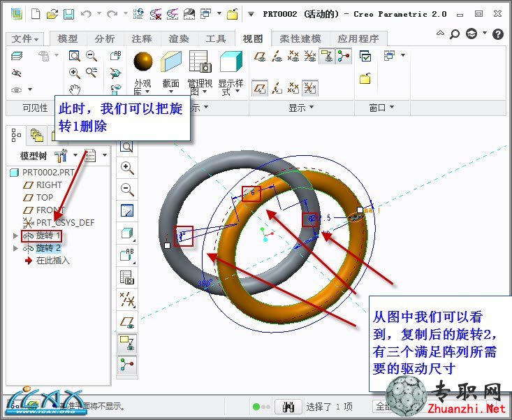Select the RIGHT datum plane in tree
The height and width of the screenshot is (420, 512).
[43, 185]
